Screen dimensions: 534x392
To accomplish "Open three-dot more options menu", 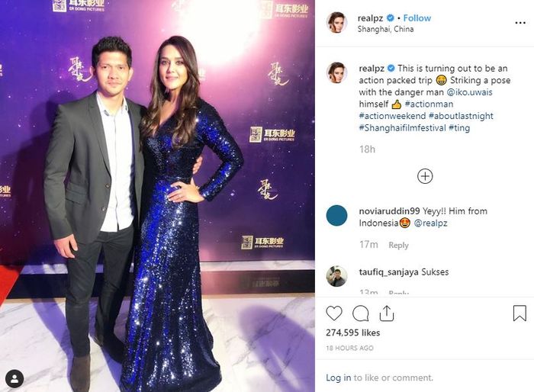I will pos(520,23).
